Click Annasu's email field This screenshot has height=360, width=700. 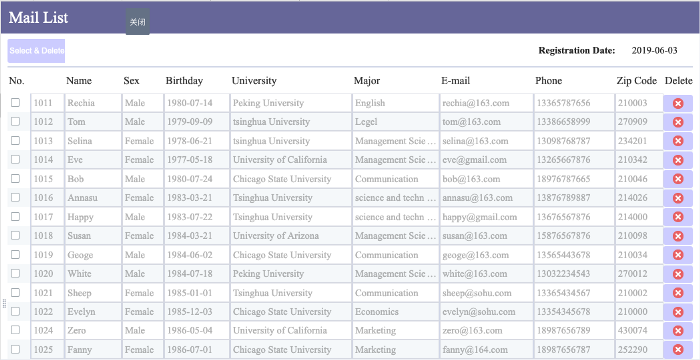tap(486, 198)
